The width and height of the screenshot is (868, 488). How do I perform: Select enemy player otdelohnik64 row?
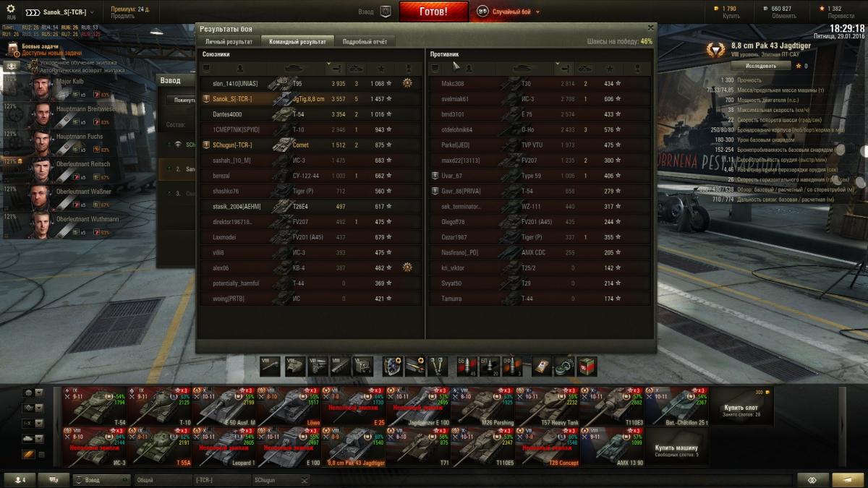pos(539,129)
